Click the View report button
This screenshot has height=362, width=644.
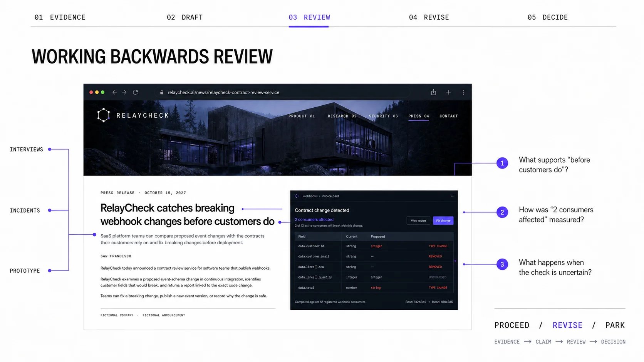[x=418, y=221]
